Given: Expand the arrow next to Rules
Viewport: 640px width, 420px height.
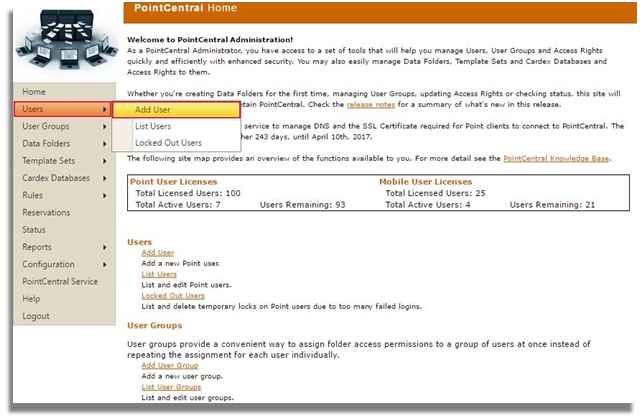Looking at the screenshot, I should point(105,196).
